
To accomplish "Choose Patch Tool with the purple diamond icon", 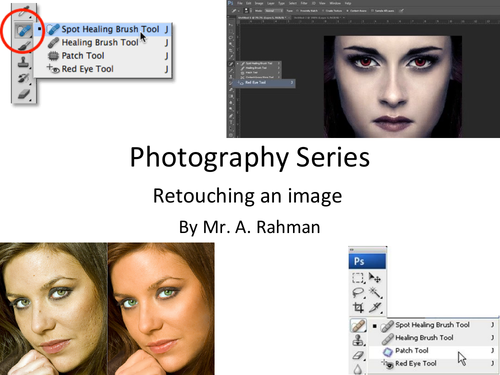I will click(x=435, y=351).
